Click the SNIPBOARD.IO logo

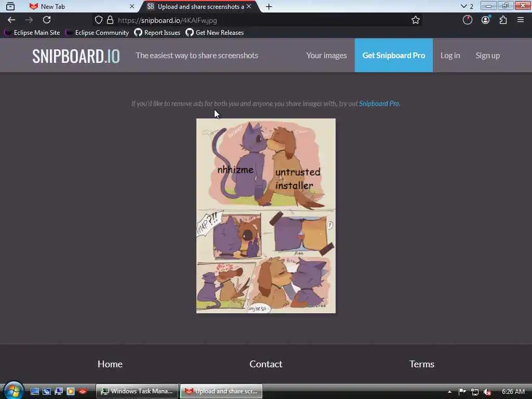(x=76, y=56)
